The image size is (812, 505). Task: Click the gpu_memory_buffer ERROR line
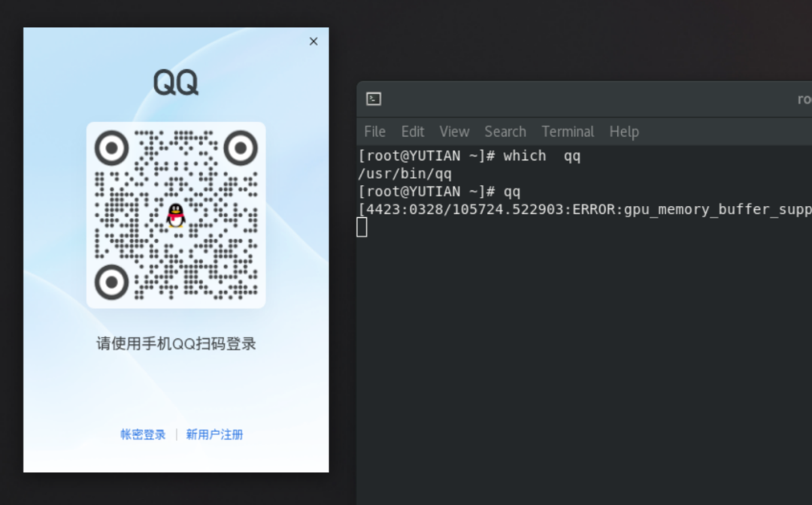click(585, 210)
